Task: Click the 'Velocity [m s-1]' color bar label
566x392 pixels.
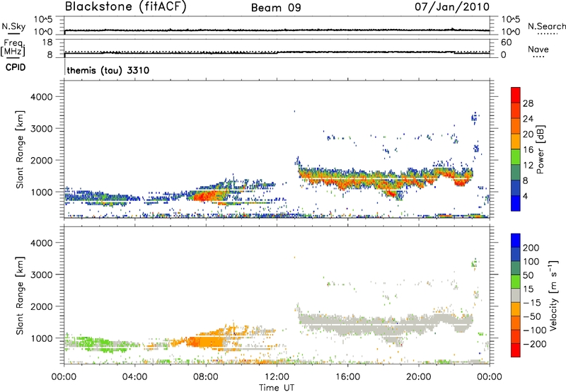Action: (x=553, y=295)
